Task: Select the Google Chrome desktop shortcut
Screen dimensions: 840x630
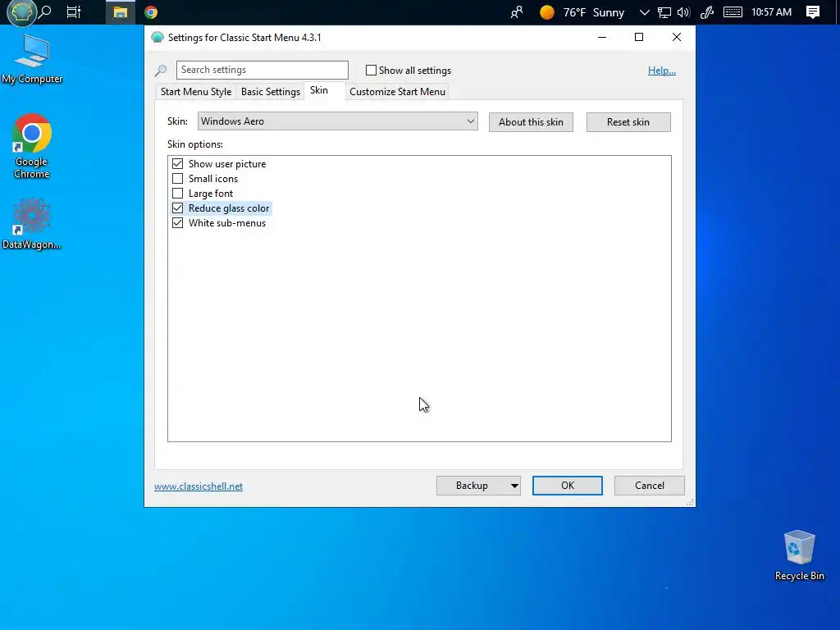Action: (x=32, y=146)
